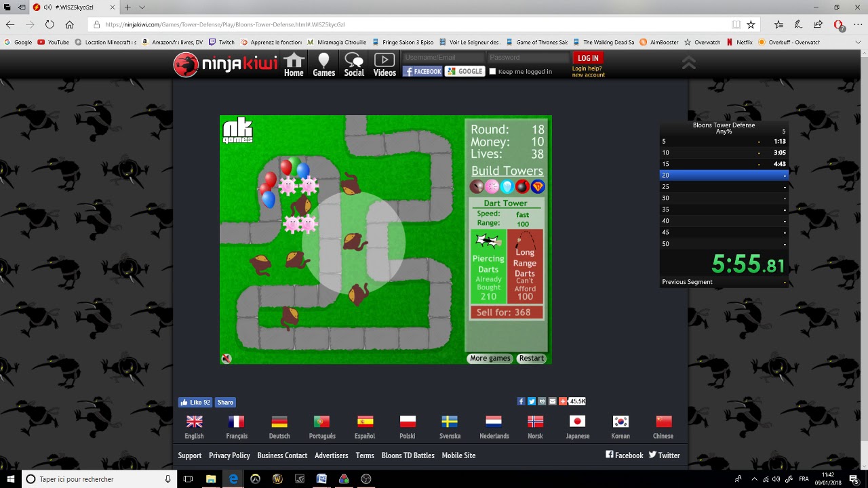Click the Ninja Kiwi logo
Screen dimensions: 868x488
coord(225,65)
